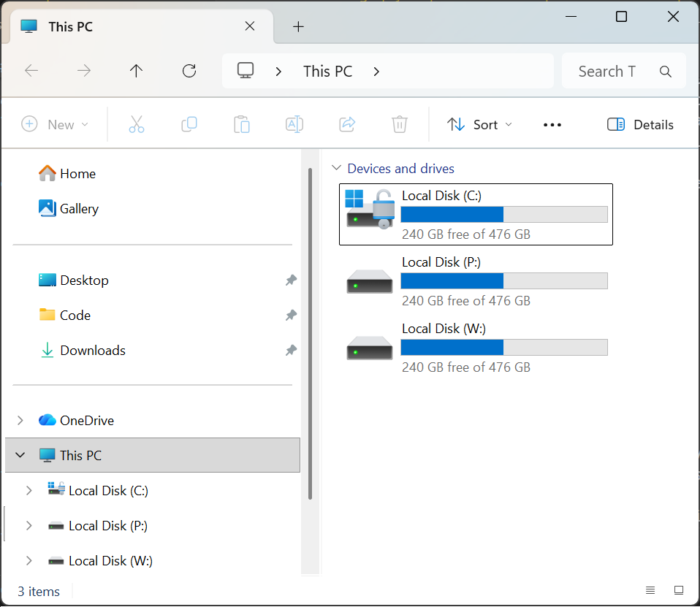The height and width of the screenshot is (607, 700).
Task: Click the Local Disk (W:) usage bar
Action: [x=504, y=347]
